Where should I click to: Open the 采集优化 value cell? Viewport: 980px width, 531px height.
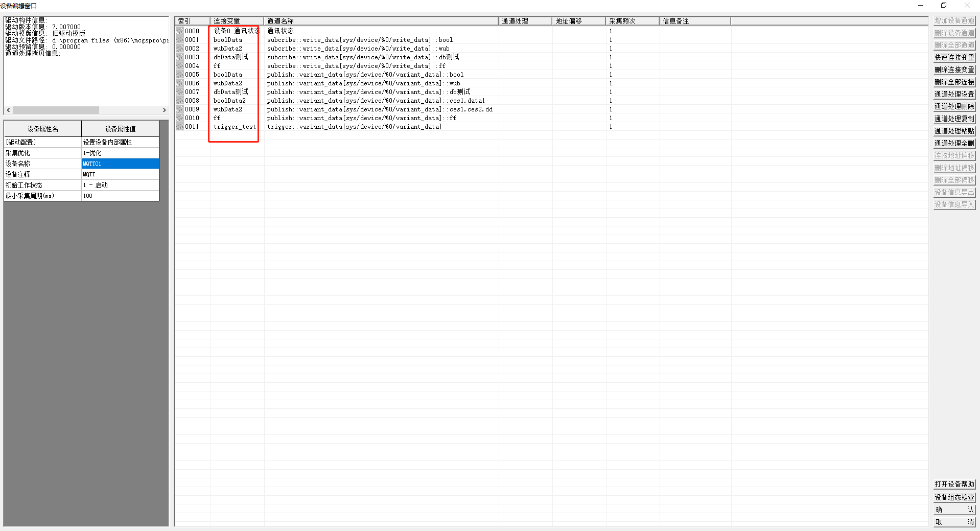(x=120, y=153)
